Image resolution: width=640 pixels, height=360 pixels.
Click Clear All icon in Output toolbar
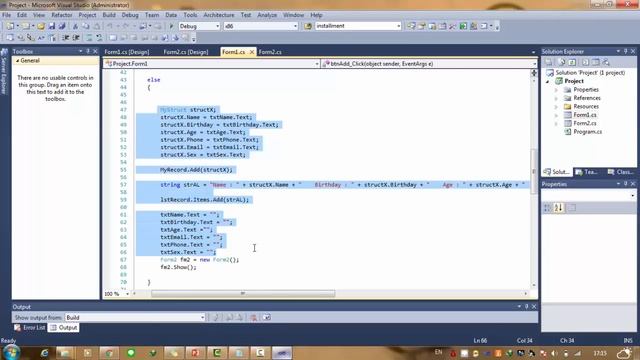253,317
